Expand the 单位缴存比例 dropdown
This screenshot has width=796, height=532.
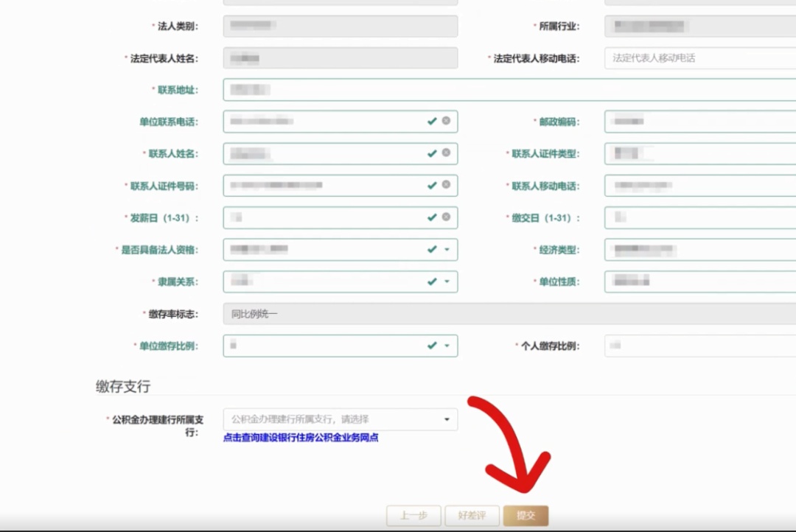pos(447,346)
